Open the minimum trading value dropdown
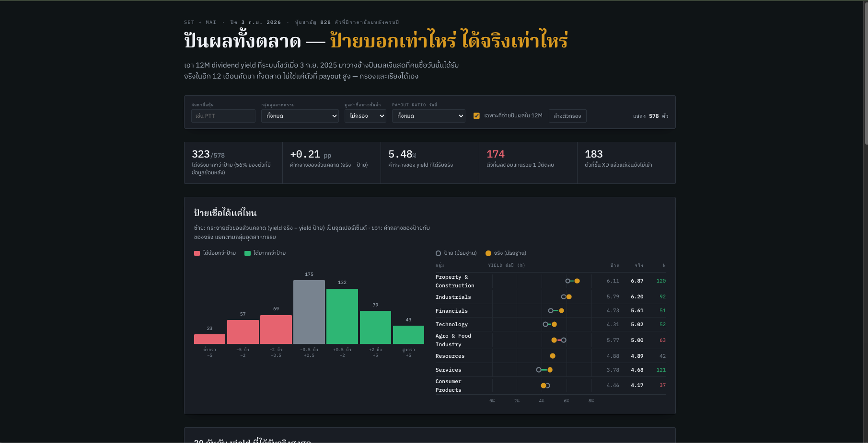The width and height of the screenshot is (868, 443). (365, 116)
